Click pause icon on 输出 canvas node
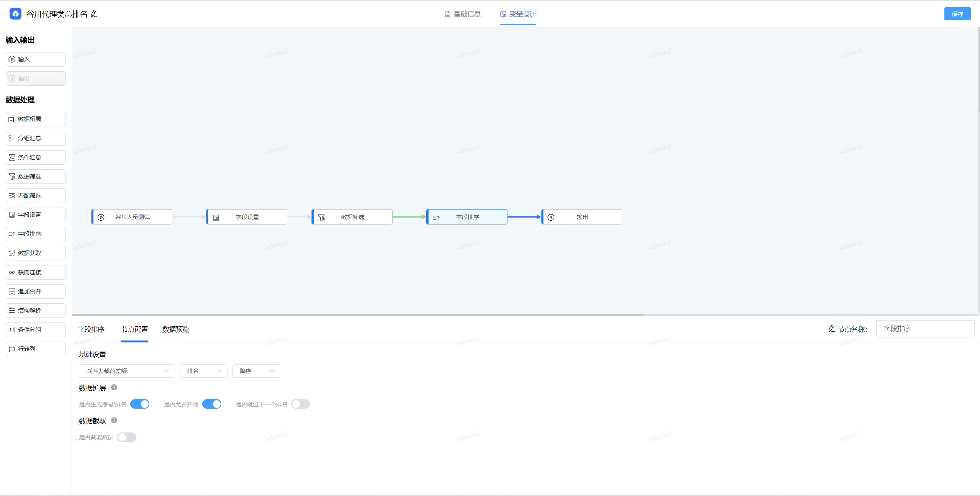This screenshot has width=980, height=496. (551, 217)
